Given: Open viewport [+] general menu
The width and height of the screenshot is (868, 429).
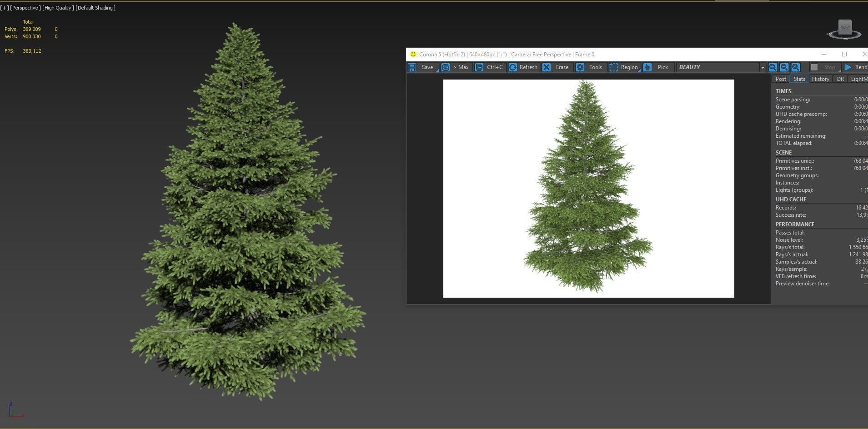Looking at the screenshot, I should tap(5, 8).
